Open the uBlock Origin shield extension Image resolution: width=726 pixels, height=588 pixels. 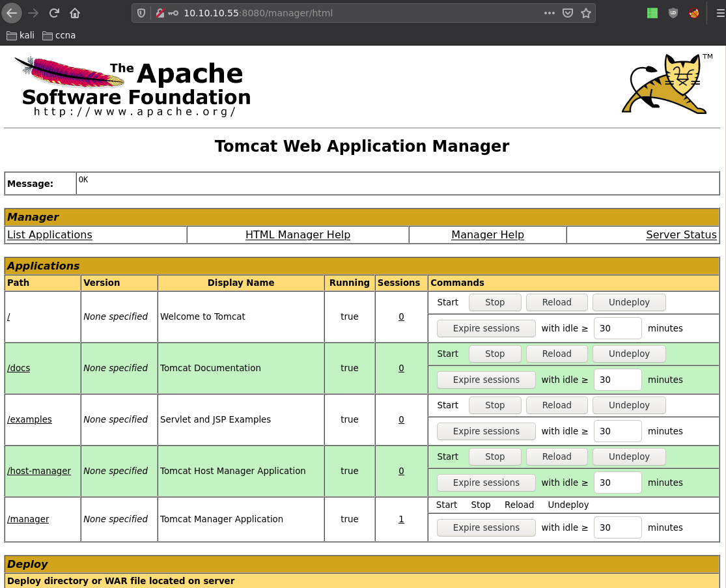[x=673, y=13]
